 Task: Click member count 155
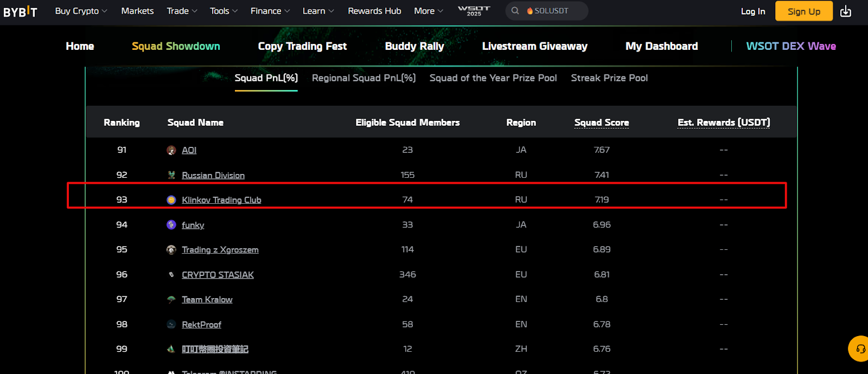coord(407,175)
